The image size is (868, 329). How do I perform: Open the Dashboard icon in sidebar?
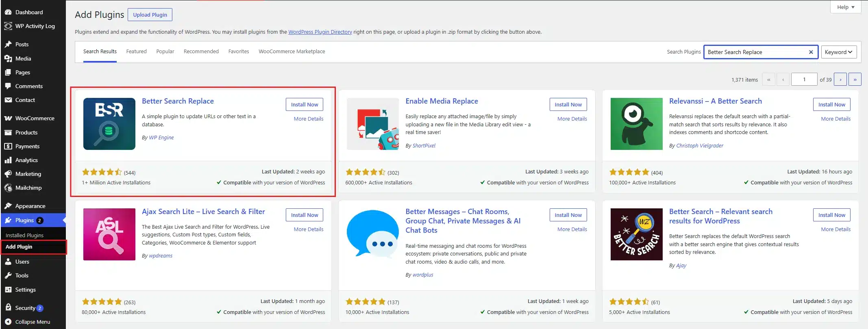(8, 12)
